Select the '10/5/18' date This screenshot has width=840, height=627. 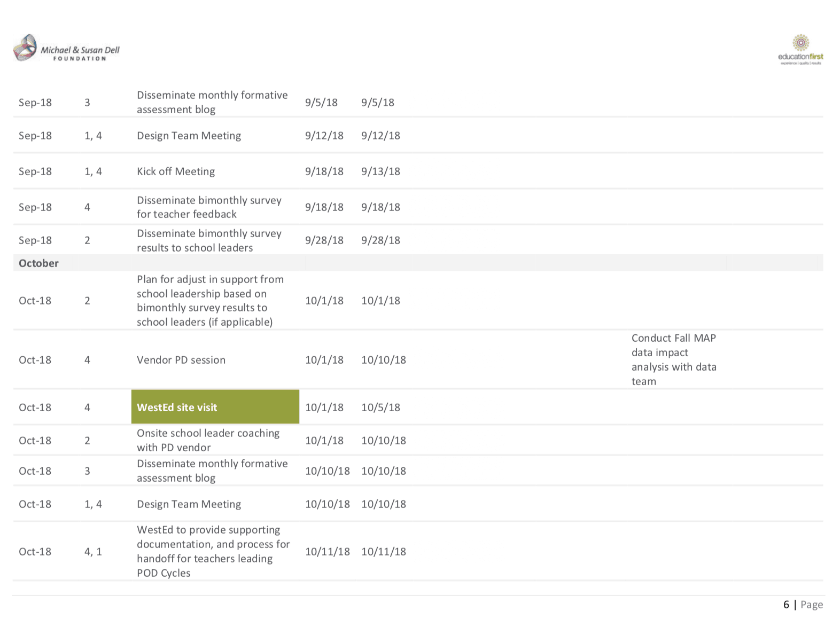coord(380,407)
